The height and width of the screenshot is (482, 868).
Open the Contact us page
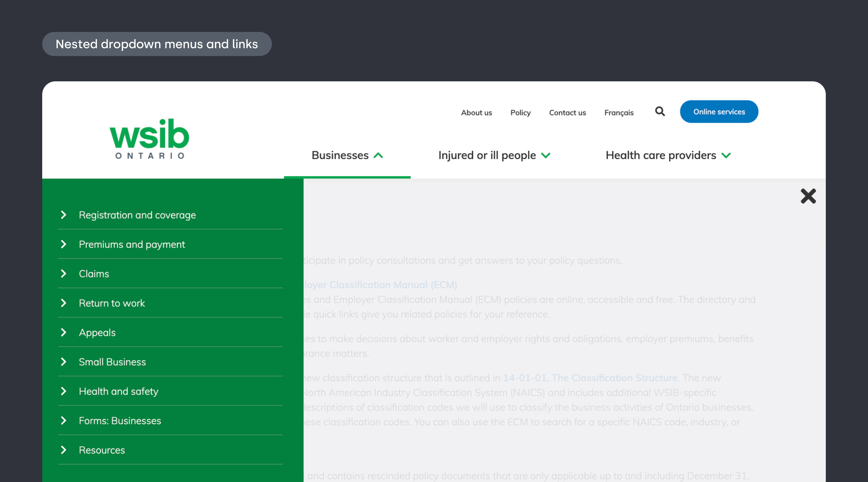[567, 112]
